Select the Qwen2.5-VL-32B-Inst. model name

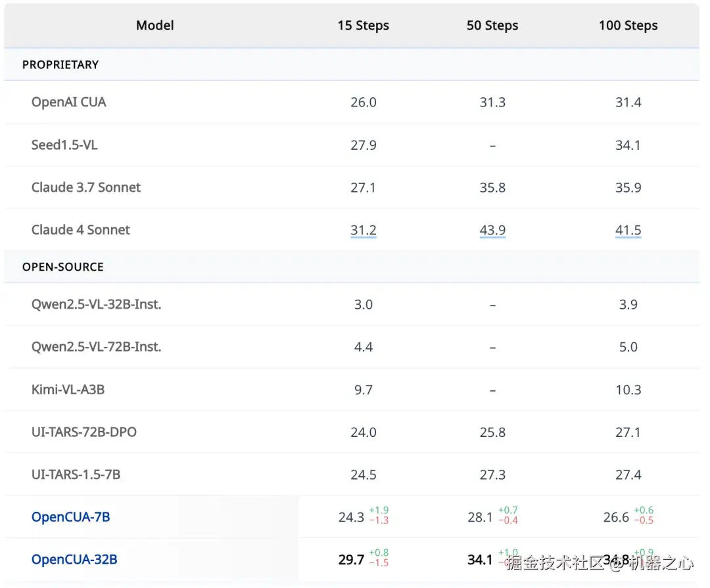tap(96, 304)
